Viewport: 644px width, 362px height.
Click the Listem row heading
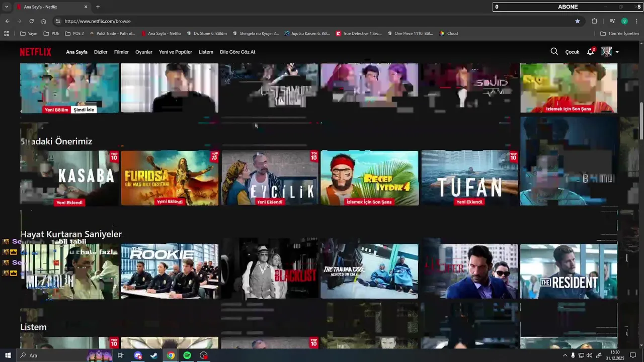point(33,327)
